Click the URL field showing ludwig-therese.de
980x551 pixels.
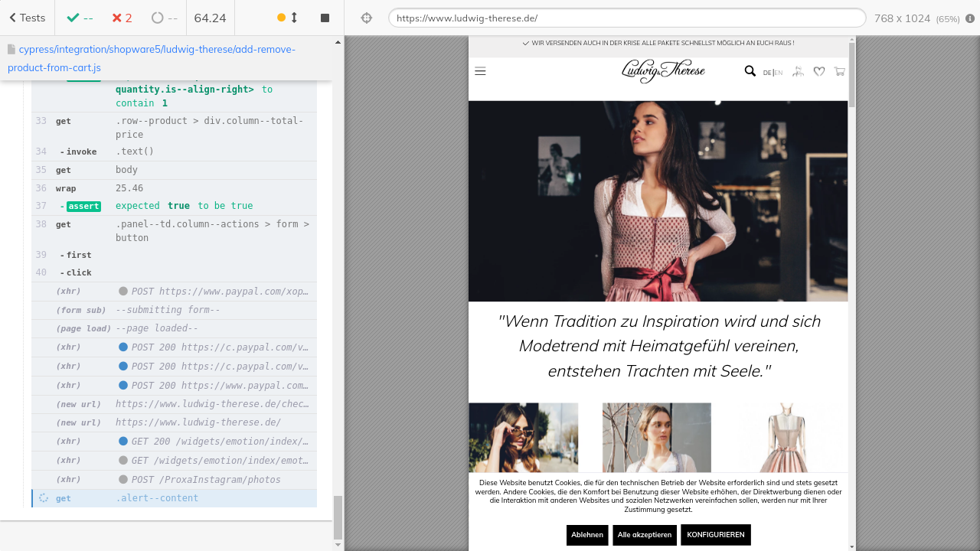626,18
